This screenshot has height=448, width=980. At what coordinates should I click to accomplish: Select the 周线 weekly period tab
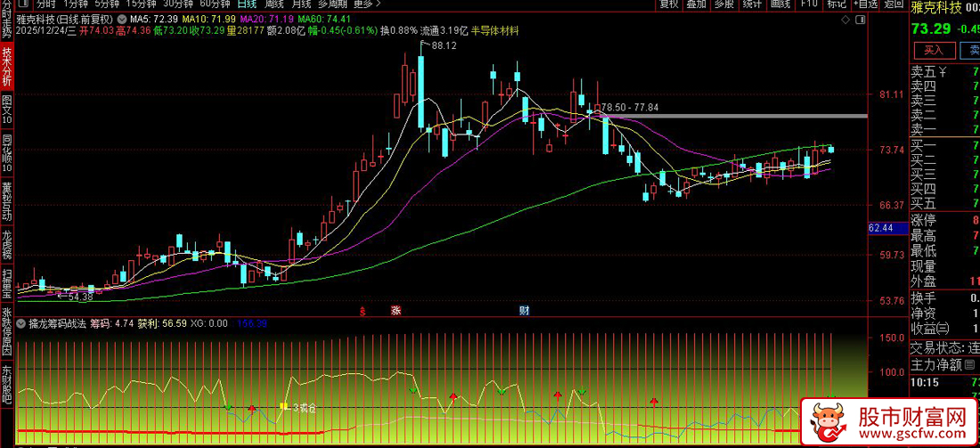274,4
